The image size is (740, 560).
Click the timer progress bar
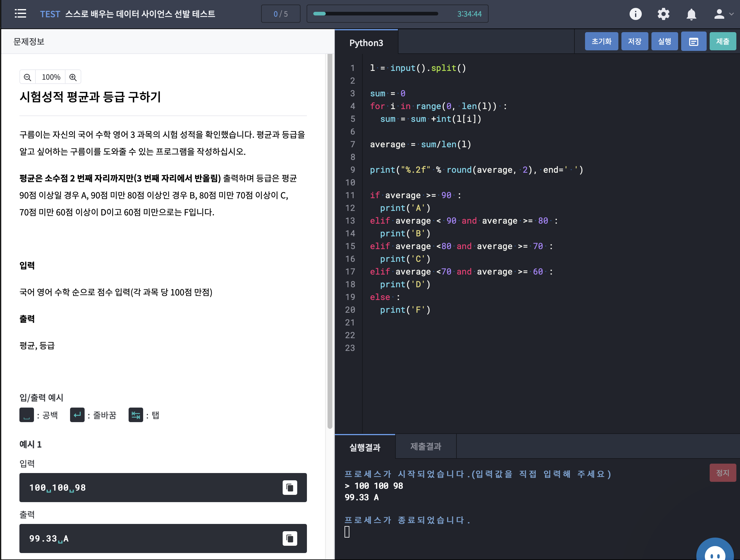375,14
